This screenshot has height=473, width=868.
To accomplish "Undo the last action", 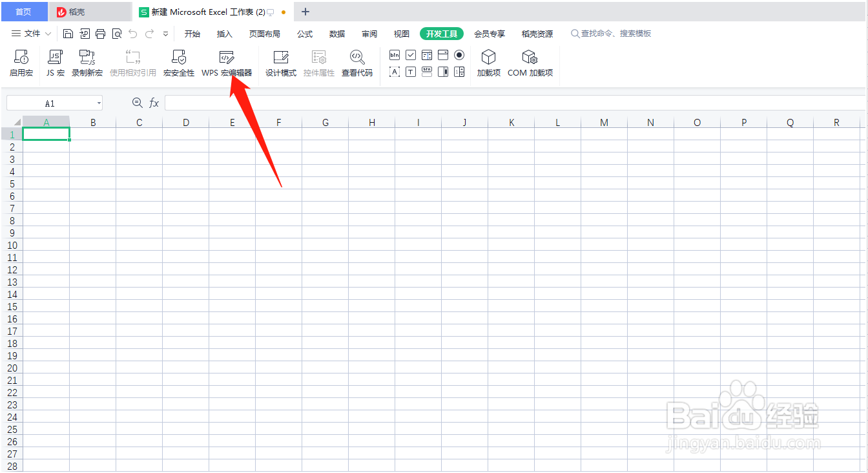I will click(132, 34).
